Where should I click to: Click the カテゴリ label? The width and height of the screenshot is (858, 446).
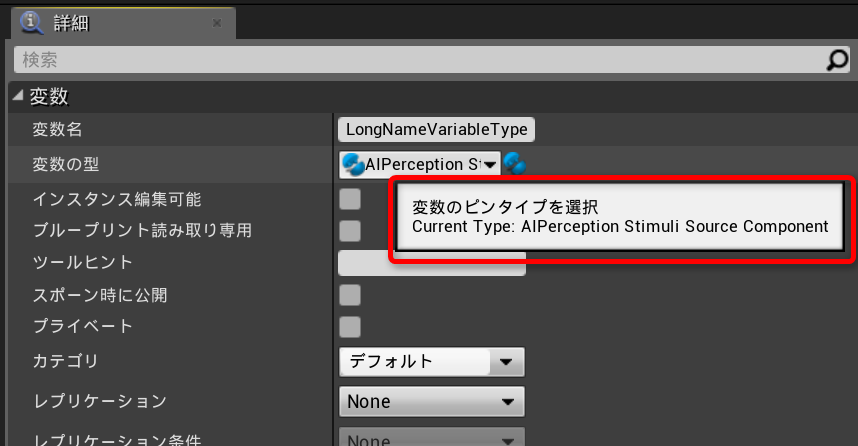click(x=66, y=361)
